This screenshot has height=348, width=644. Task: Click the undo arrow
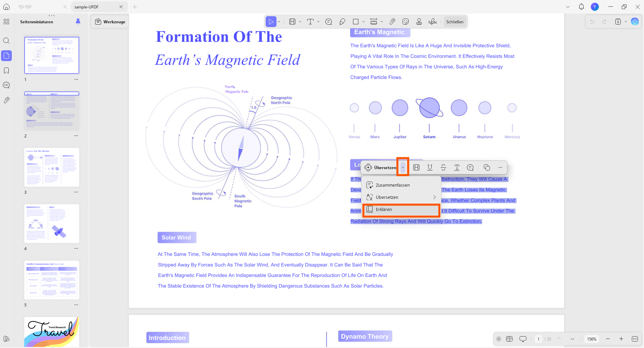pos(592,22)
